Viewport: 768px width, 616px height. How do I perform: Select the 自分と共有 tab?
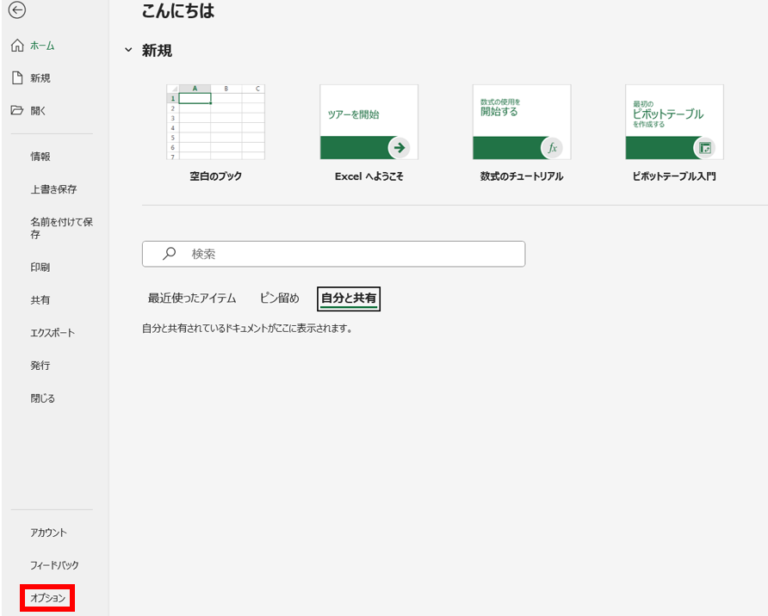point(348,298)
